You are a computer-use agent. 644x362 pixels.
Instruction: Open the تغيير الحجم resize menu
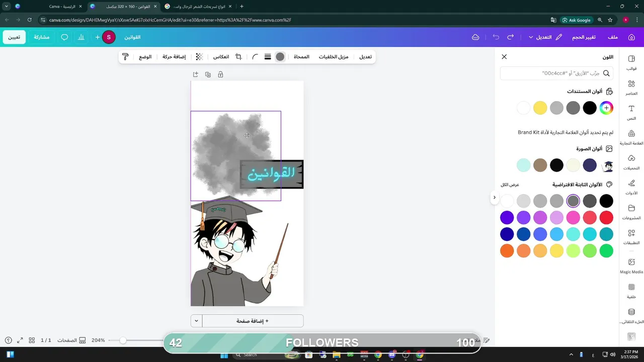[584, 37]
